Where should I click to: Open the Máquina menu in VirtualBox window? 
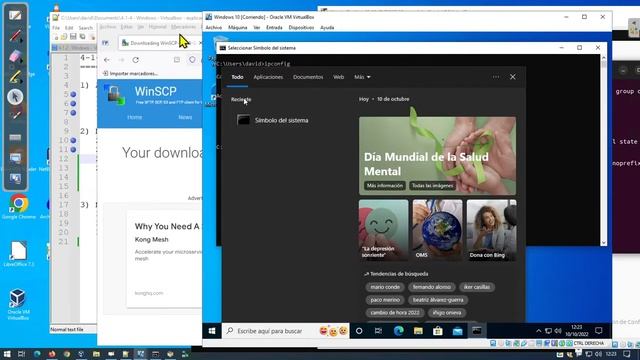pyautogui.click(x=238, y=27)
